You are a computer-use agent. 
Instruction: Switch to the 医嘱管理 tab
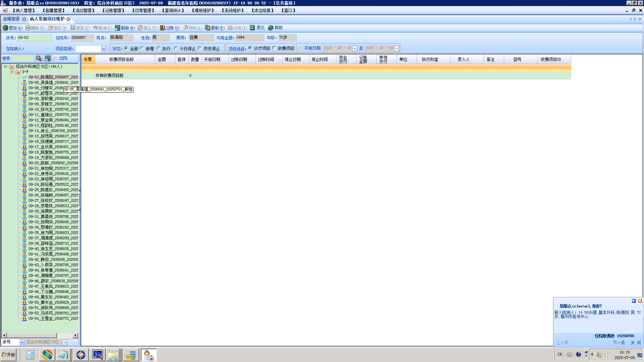[x=11, y=19]
